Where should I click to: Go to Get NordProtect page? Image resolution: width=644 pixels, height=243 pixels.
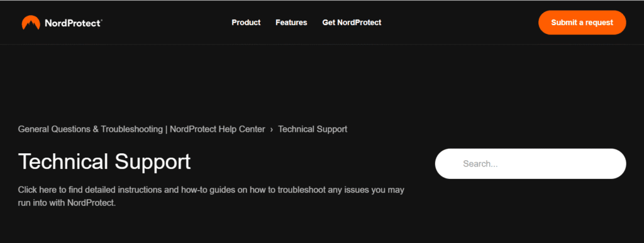click(352, 23)
